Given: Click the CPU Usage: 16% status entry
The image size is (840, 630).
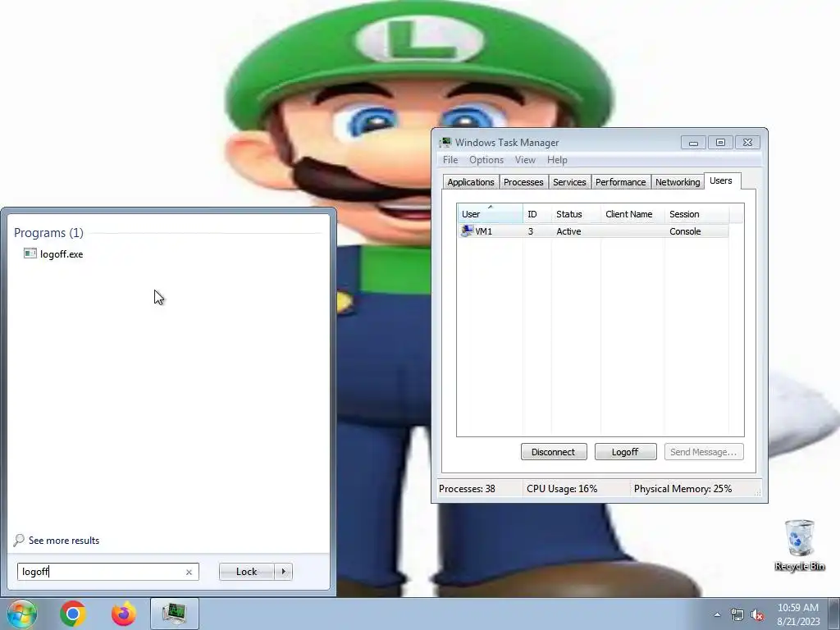Looking at the screenshot, I should 562,489.
